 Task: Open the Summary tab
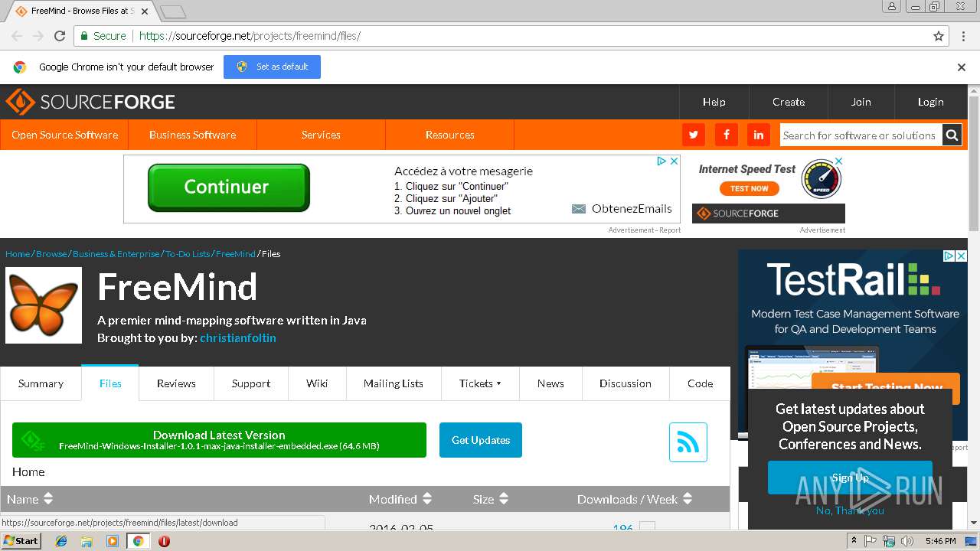pos(41,383)
